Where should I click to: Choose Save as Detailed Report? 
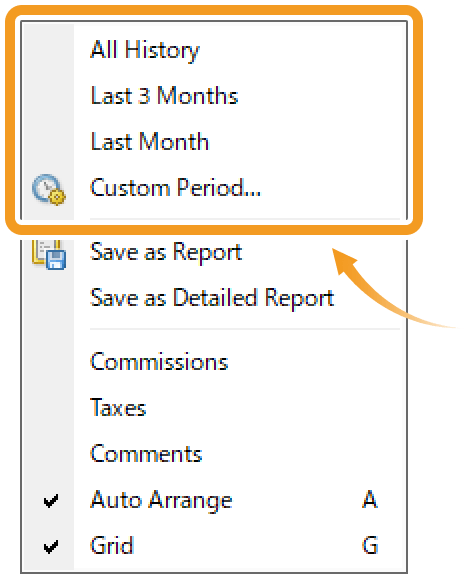click(212, 298)
